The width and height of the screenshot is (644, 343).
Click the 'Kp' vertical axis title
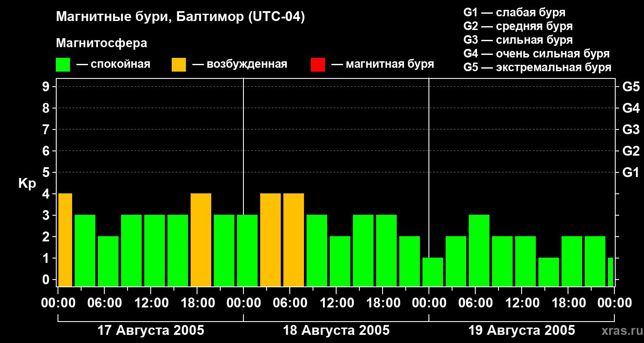click(27, 184)
